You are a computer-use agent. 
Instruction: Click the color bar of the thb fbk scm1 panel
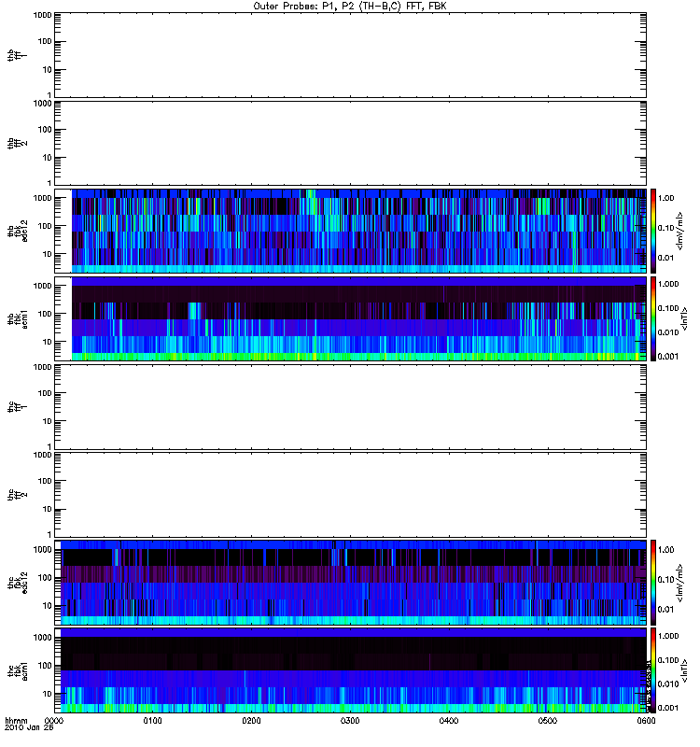click(653, 318)
